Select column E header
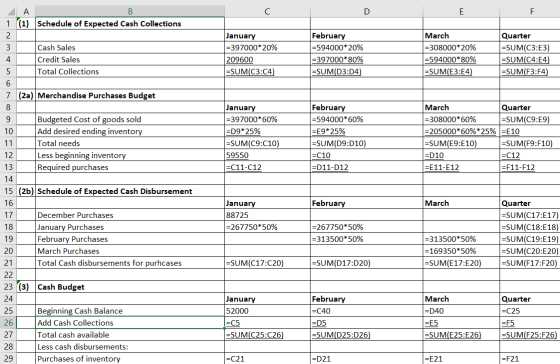Screen dimensions: 560x364 pos(461,11)
